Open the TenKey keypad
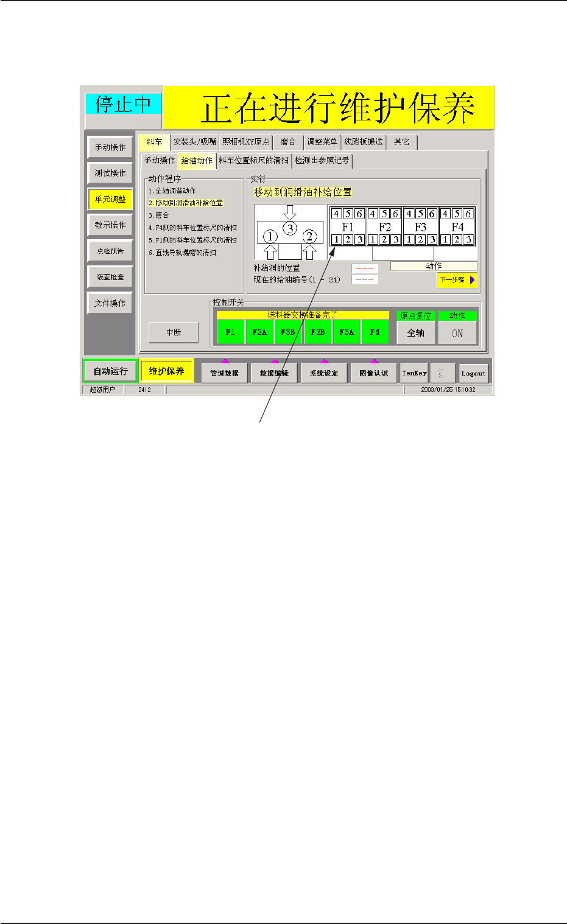The image size is (567, 924). 414,373
